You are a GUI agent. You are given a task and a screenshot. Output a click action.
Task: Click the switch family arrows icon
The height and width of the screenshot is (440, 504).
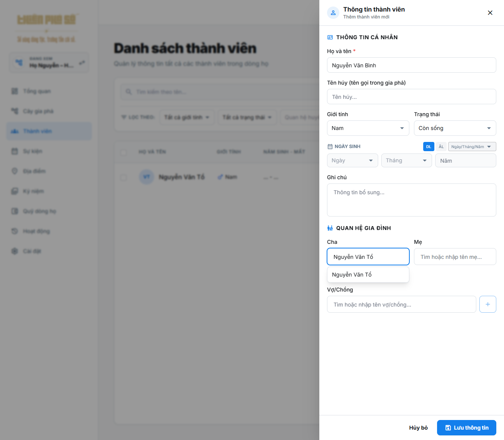pyautogui.click(x=82, y=62)
